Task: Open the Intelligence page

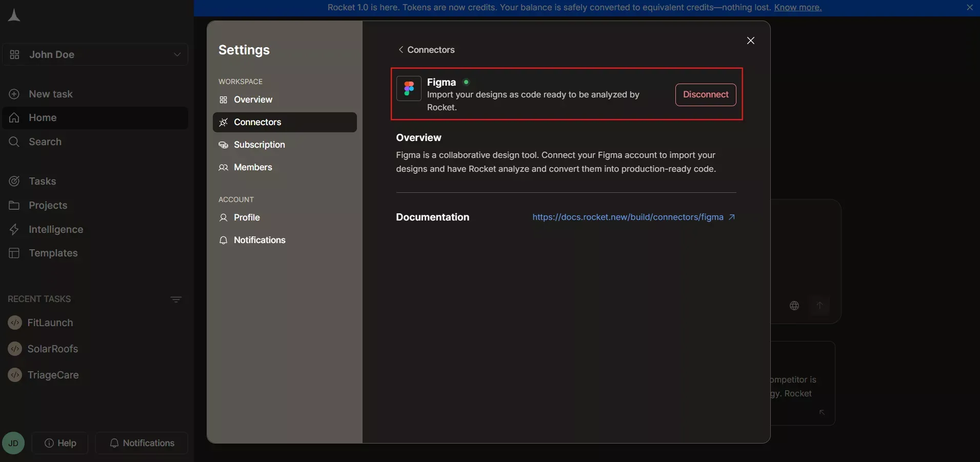Action: click(95, 229)
